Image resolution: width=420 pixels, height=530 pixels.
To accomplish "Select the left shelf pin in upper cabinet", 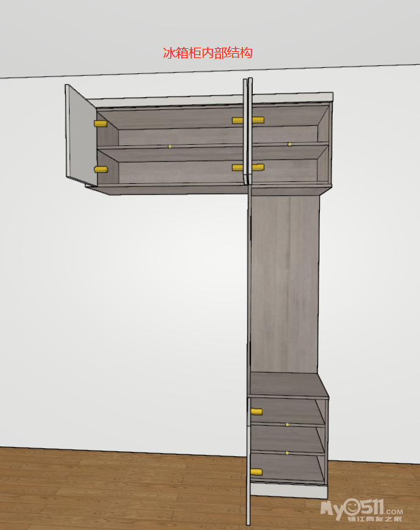I will 170,147.
